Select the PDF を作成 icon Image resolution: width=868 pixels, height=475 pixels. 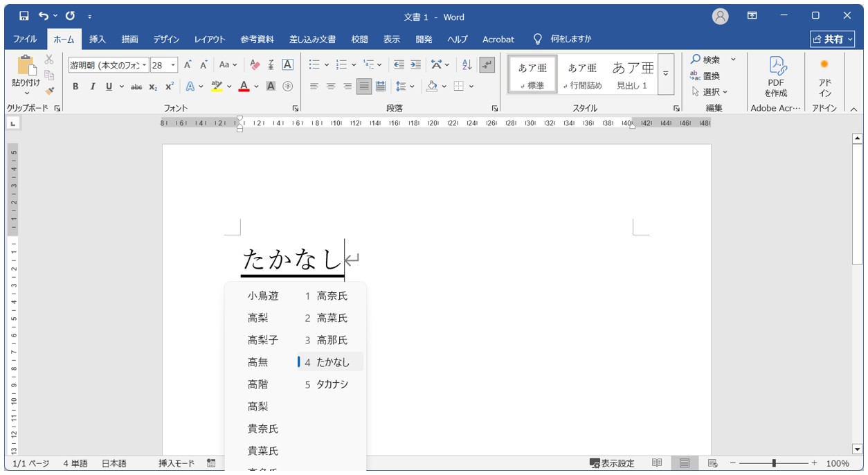point(775,73)
